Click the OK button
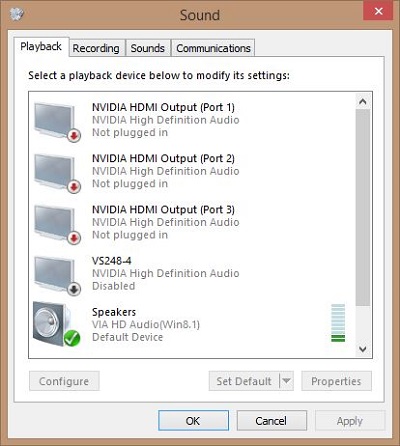 tap(193, 421)
